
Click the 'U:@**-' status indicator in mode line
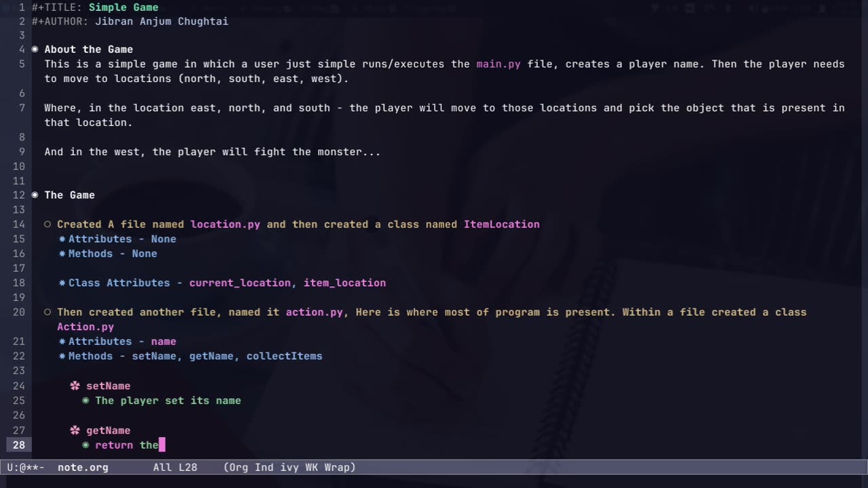[26, 467]
